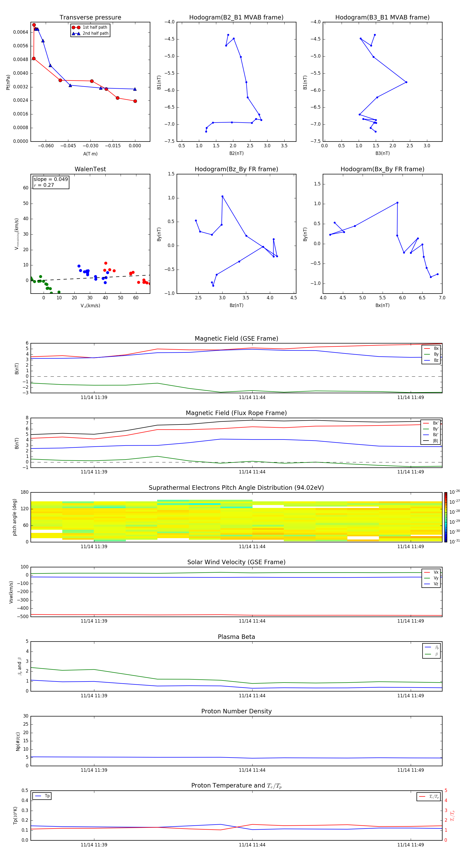The height and width of the screenshot is (868, 473).
Task: Click the '2nd half path' legend entry
Action: click(90, 33)
